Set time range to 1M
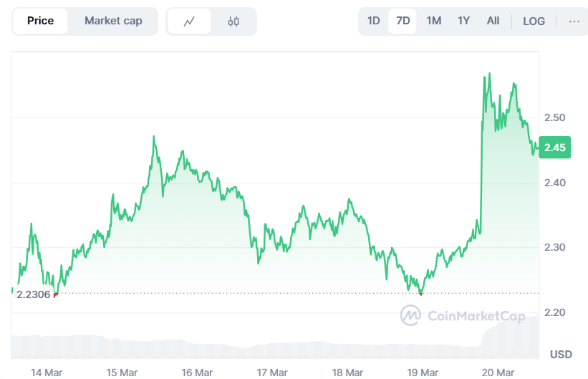This screenshot has height=379, width=588. click(433, 21)
